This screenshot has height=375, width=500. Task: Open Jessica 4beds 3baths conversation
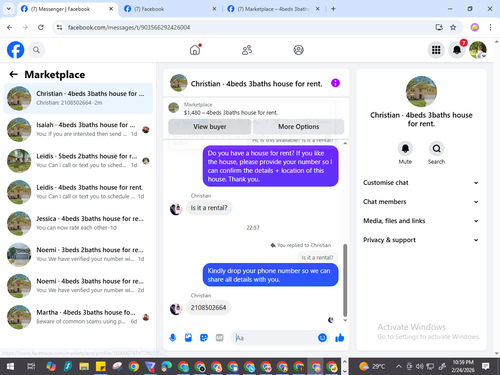(x=78, y=223)
